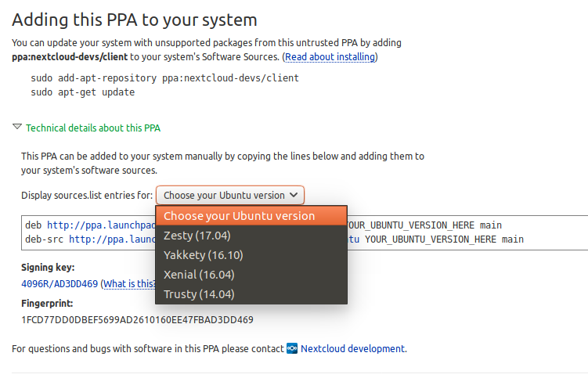Viewport: 588px width, 378px height.
Task: Open the signing key 4096R/AD3DD469 link
Action: point(60,283)
